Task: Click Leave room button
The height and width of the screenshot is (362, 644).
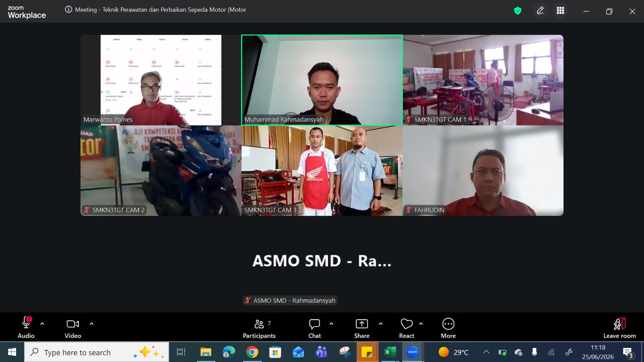Action: coord(619,328)
